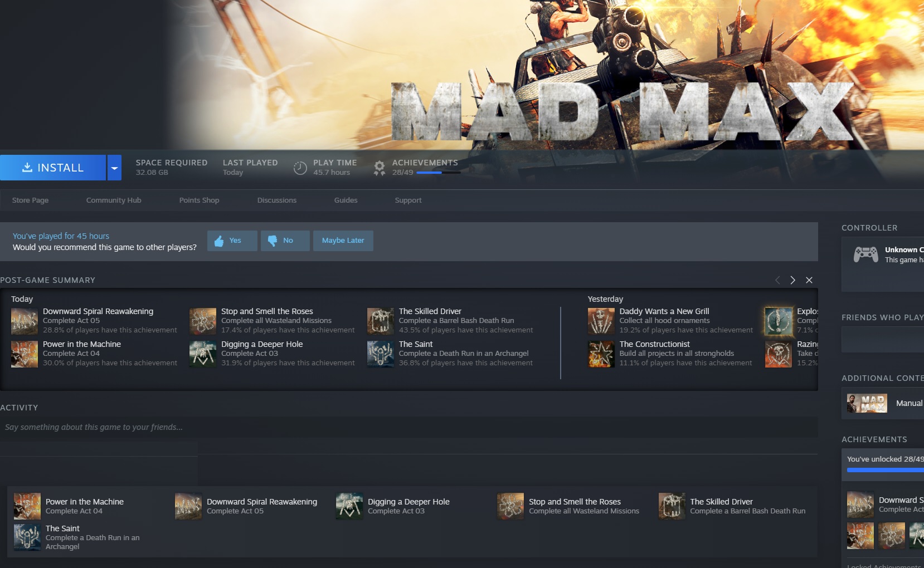Viewport: 924px width, 568px height.
Task: Click the '45.7 hours' play time value
Action: coord(332,173)
